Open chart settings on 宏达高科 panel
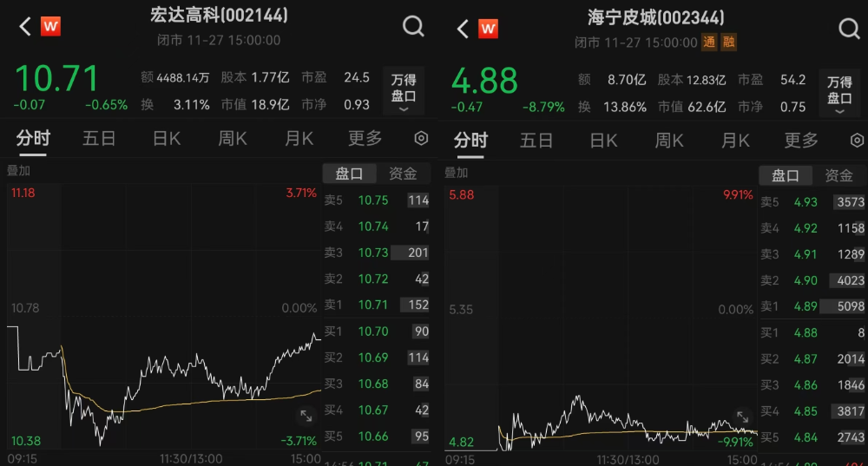Viewport: 868px width, 466px height. click(421, 138)
